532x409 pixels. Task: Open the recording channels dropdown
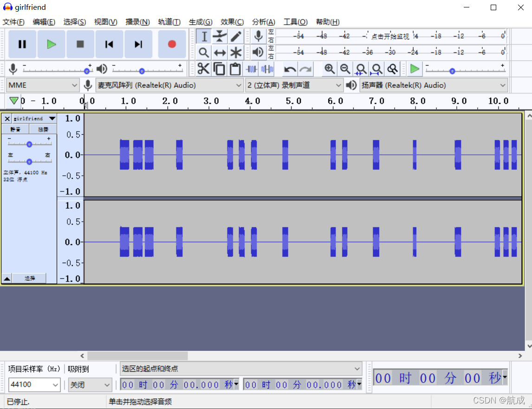click(x=294, y=85)
